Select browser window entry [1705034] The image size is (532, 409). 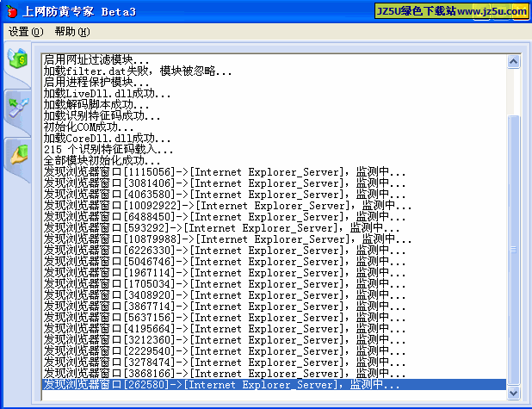click(274, 284)
